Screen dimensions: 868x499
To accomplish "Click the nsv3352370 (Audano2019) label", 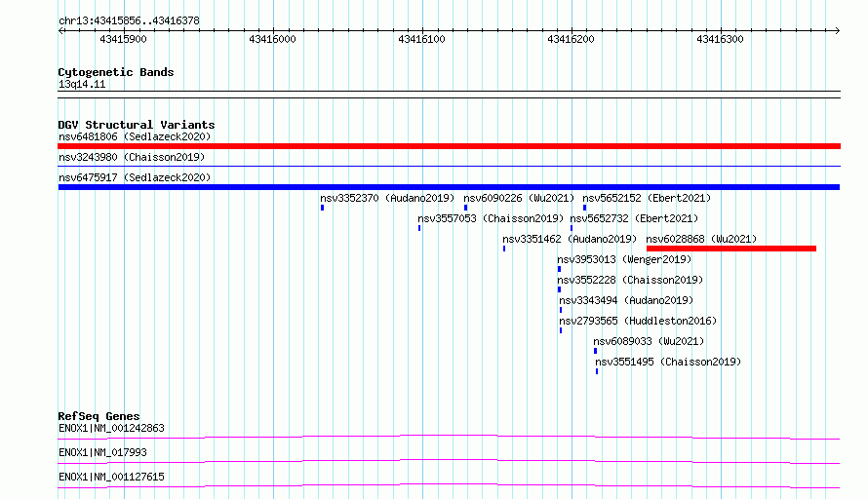I will coord(387,198).
